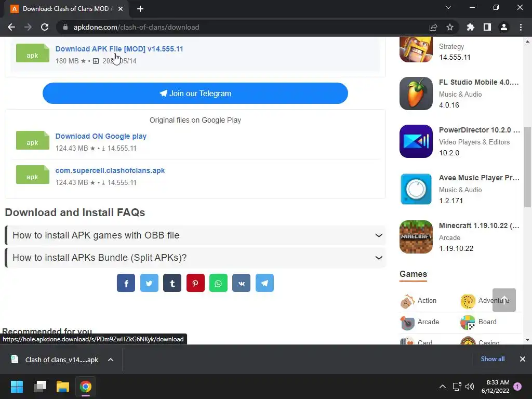The image size is (532, 399).
Task: Share page on Twitter icon
Action: click(x=149, y=283)
